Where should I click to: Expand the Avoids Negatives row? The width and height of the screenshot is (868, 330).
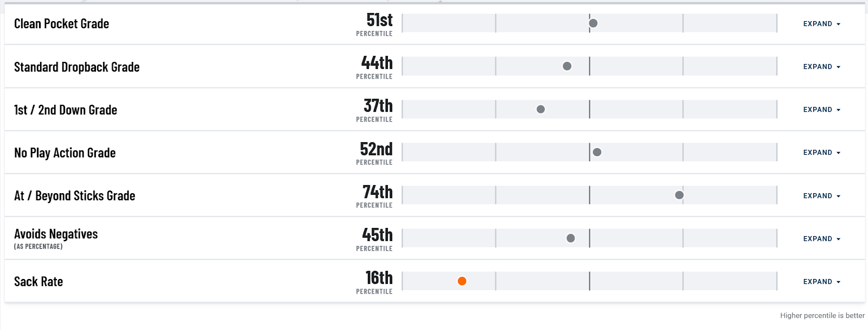pyautogui.click(x=821, y=239)
